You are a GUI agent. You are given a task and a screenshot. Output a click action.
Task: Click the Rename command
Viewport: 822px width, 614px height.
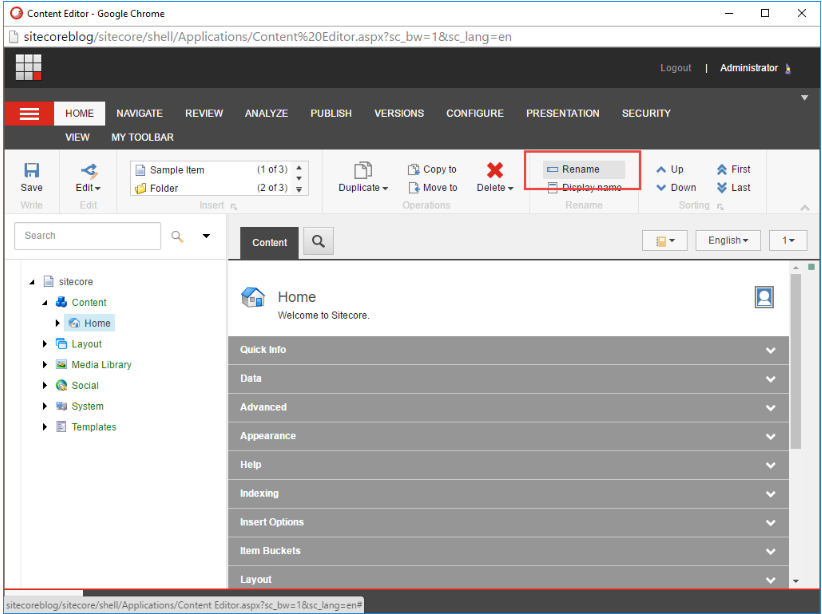pyautogui.click(x=583, y=169)
